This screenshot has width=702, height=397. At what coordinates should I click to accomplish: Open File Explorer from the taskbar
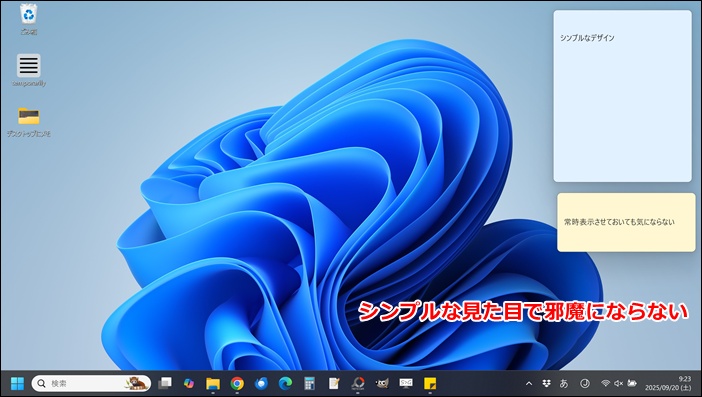point(213,384)
